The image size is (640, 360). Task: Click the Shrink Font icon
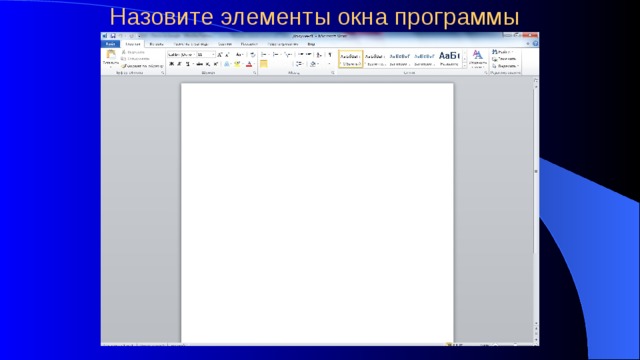pyautogui.click(x=227, y=55)
